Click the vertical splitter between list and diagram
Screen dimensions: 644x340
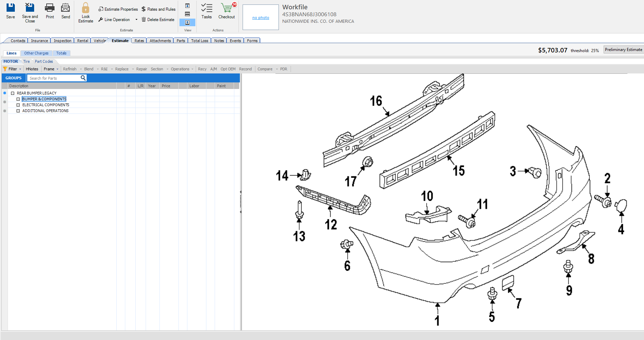tap(241, 202)
